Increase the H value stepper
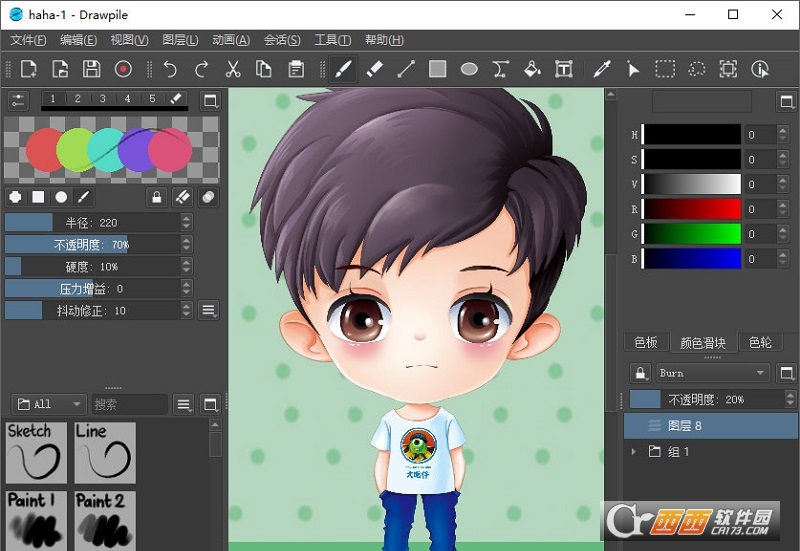Screen dimensions: 800x551 click(x=783, y=130)
